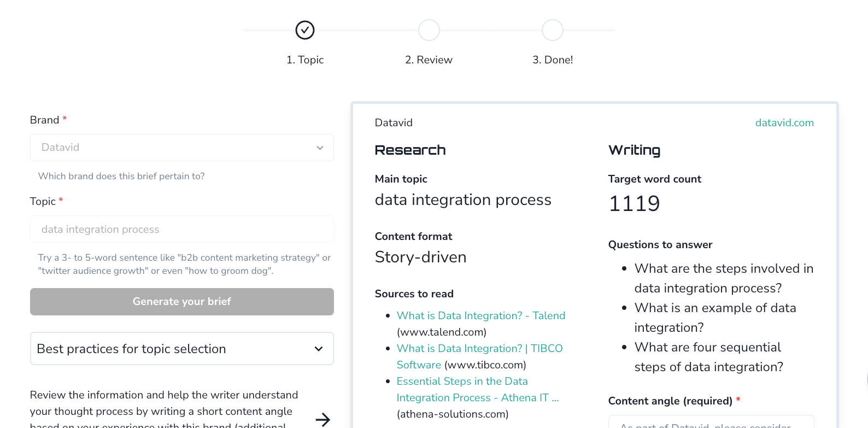Viewport: 868px width, 428px height.
Task: Click the Story-driven content format value
Action: pyautogui.click(x=420, y=257)
